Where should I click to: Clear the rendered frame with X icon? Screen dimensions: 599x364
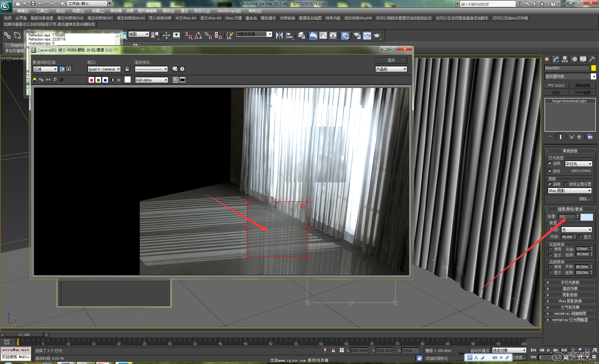(x=62, y=80)
